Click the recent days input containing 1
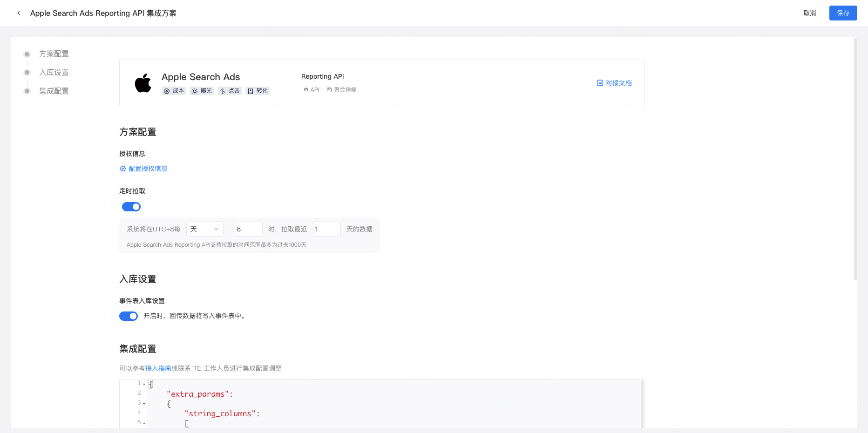Viewport: 868px width, 433px height. click(327, 229)
